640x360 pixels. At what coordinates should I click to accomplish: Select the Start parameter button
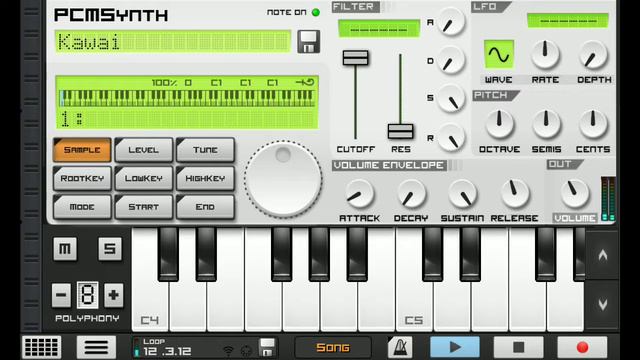pos(144,207)
